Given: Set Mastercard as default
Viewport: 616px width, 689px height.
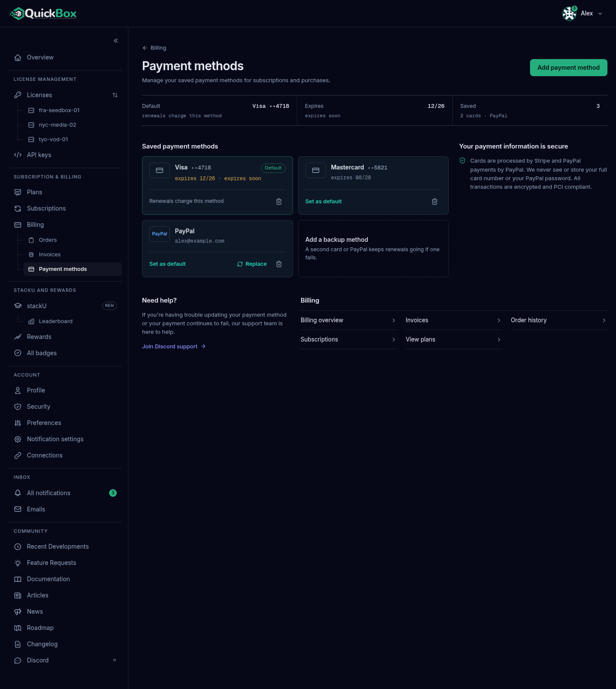Looking at the screenshot, I should [323, 202].
